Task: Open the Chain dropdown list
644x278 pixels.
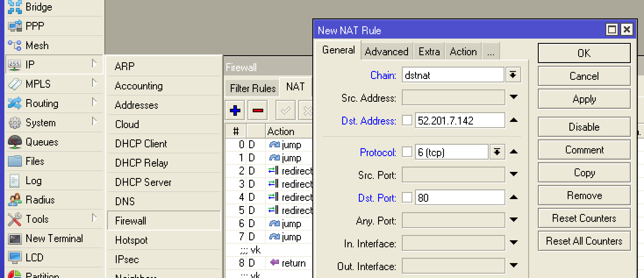Action: 513,75
